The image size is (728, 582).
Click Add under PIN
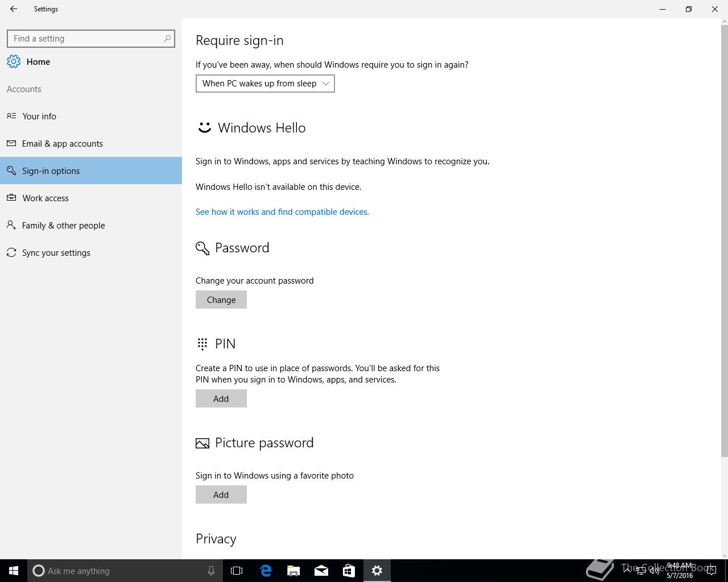pyautogui.click(x=221, y=398)
